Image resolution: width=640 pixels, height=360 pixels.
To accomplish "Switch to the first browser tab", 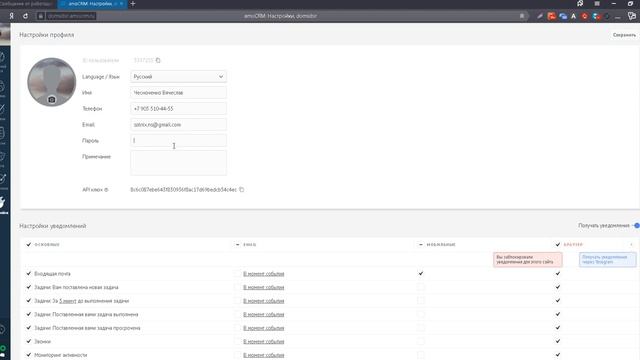I will [x=27, y=4].
